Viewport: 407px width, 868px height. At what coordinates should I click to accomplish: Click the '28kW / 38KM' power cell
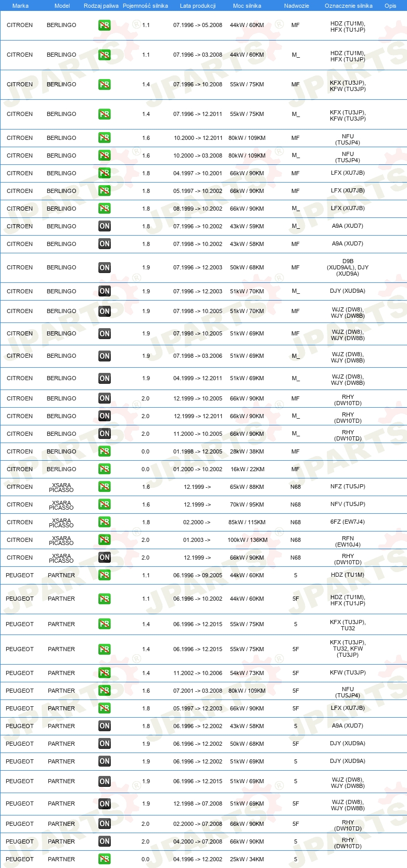(247, 451)
